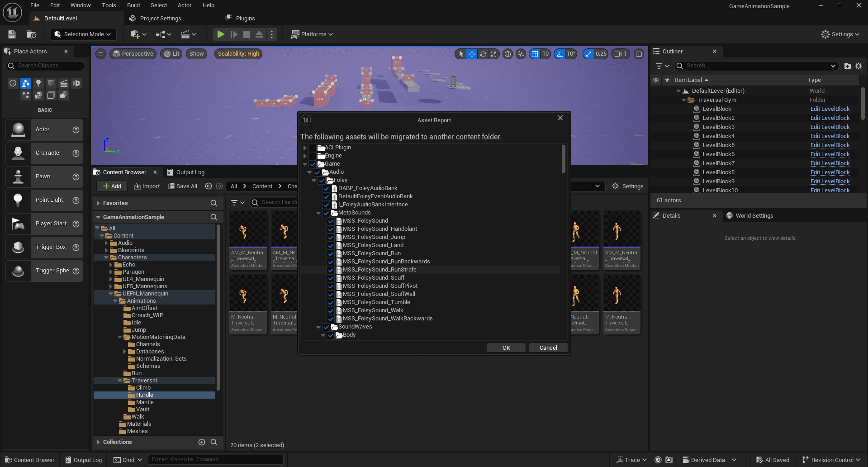Expand the Collections section
This screenshot has height=467, width=868.
98,442
